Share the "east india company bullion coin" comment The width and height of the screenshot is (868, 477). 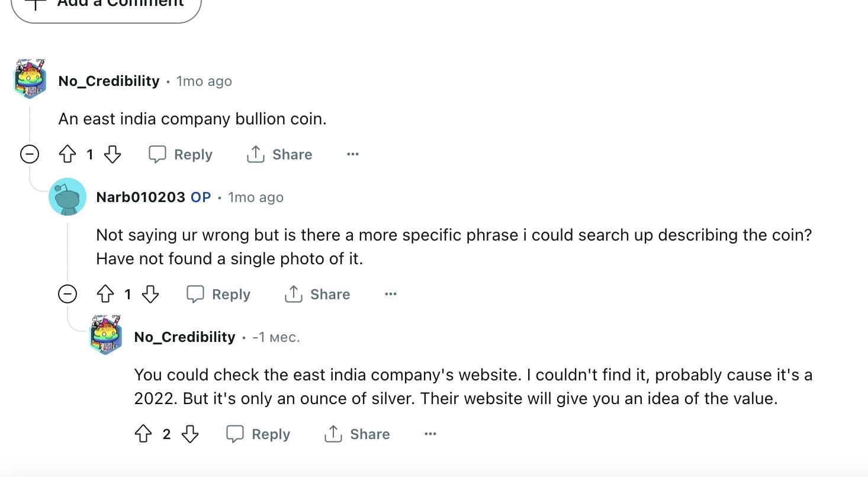pos(279,155)
